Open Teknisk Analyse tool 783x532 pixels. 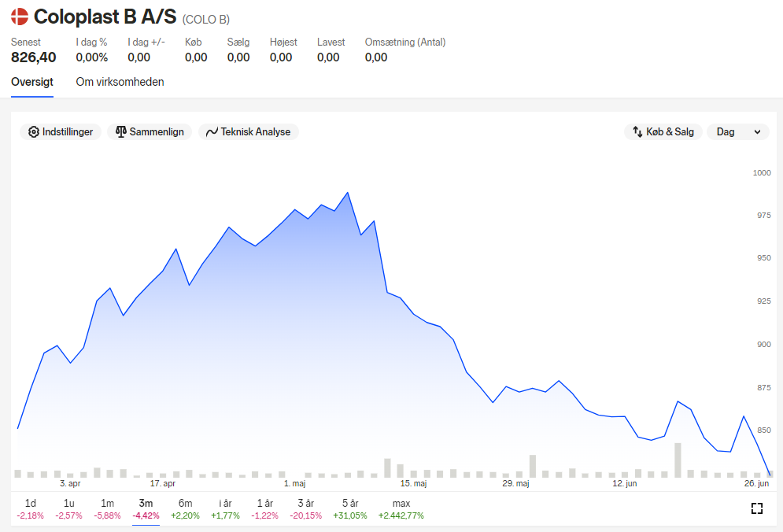tap(248, 132)
